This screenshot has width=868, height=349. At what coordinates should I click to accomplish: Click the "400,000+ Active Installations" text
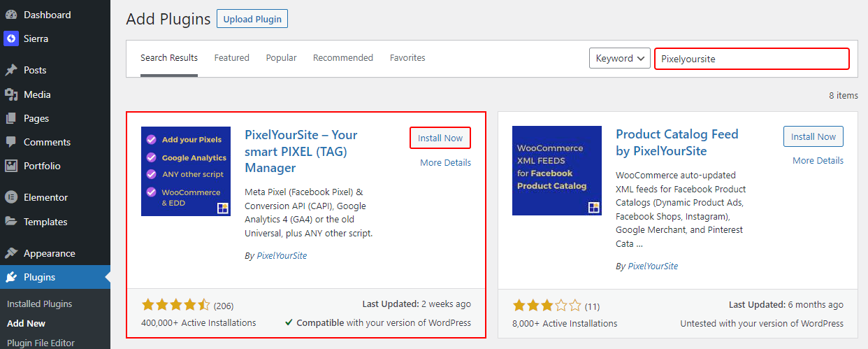pyautogui.click(x=199, y=323)
